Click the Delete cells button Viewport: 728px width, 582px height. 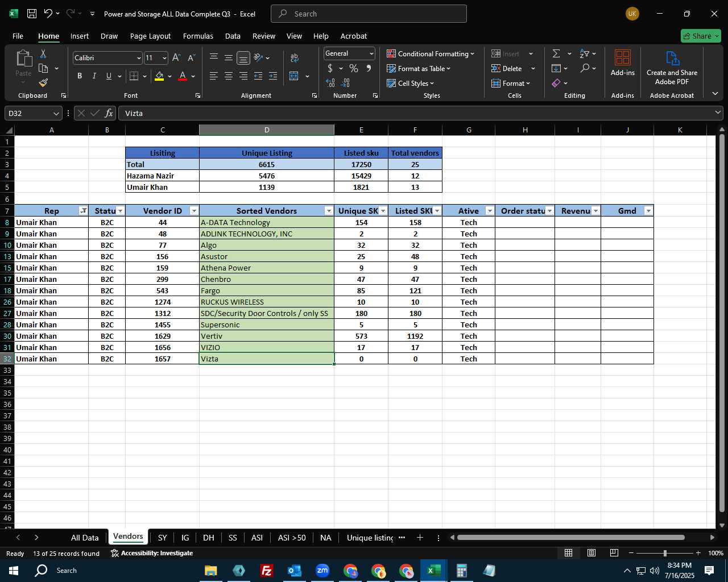[507, 68]
